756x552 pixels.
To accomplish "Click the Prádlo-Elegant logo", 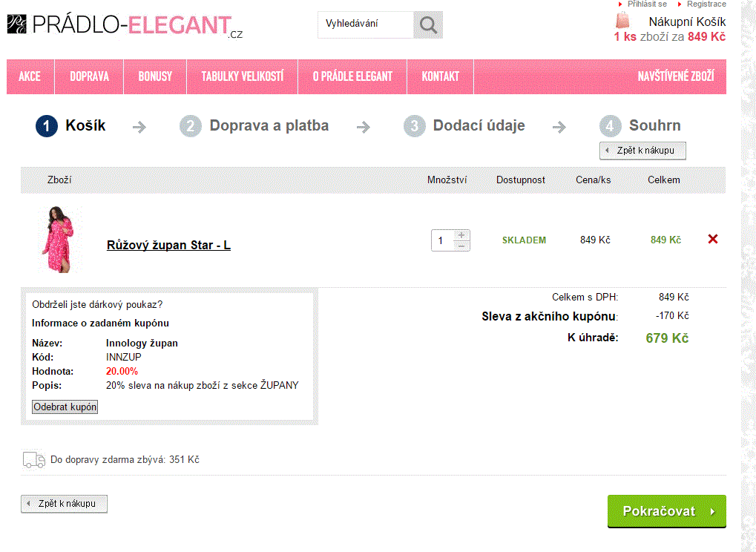I will 125,25.
